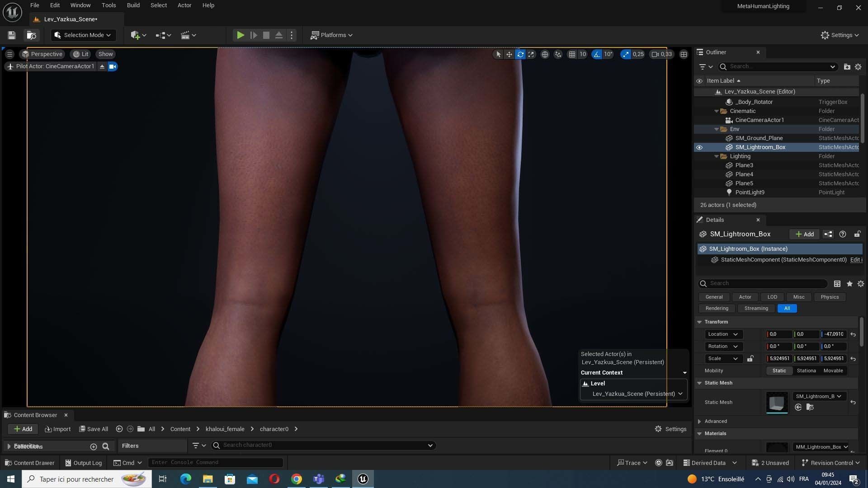The height and width of the screenshot is (488, 868).
Task: Set mobility to Movable
Action: [833, 371]
